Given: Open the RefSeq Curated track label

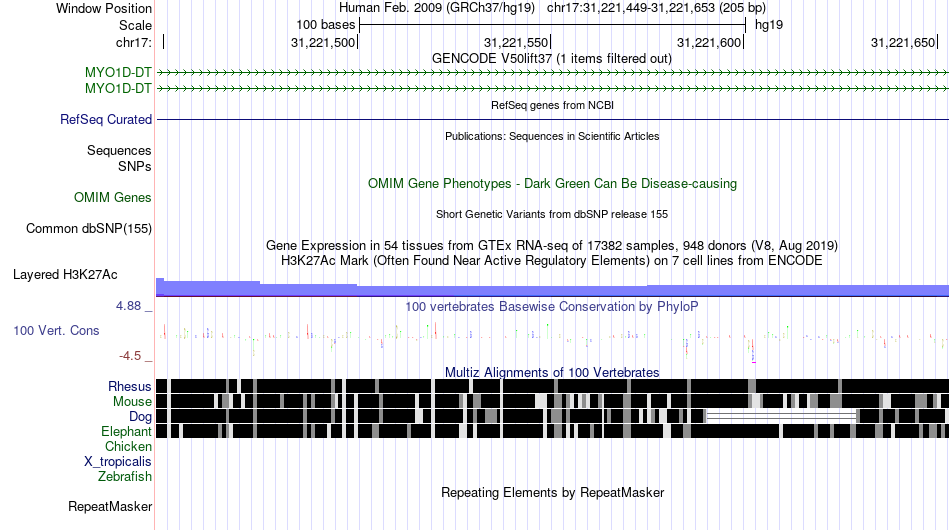Looking at the screenshot, I should tap(106, 119).
